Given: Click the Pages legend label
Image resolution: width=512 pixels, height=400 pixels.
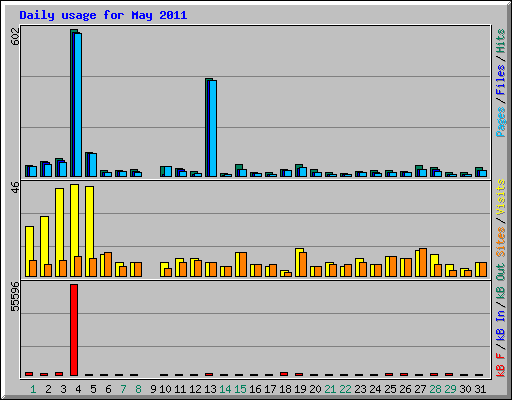Looking at the screenshot, I should click(500, 122).
